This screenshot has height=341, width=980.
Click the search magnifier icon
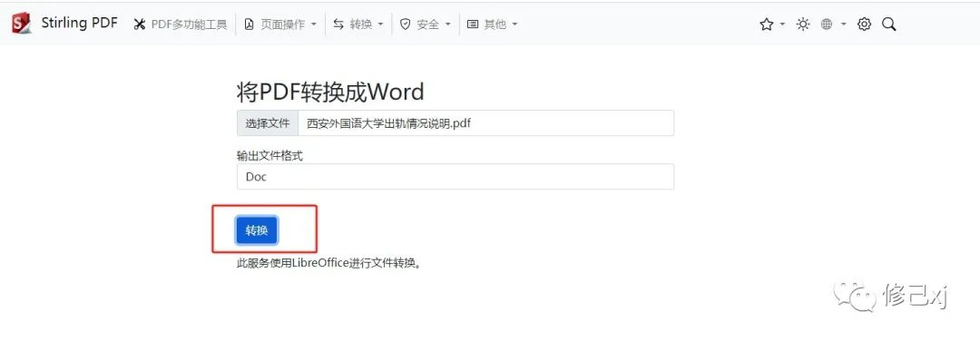pos(888,24)
